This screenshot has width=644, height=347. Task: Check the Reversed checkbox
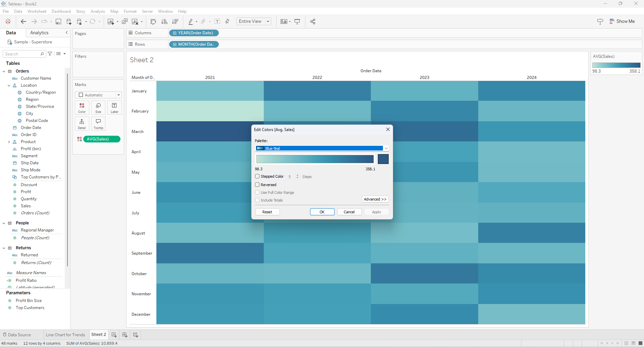coord(257,185)
